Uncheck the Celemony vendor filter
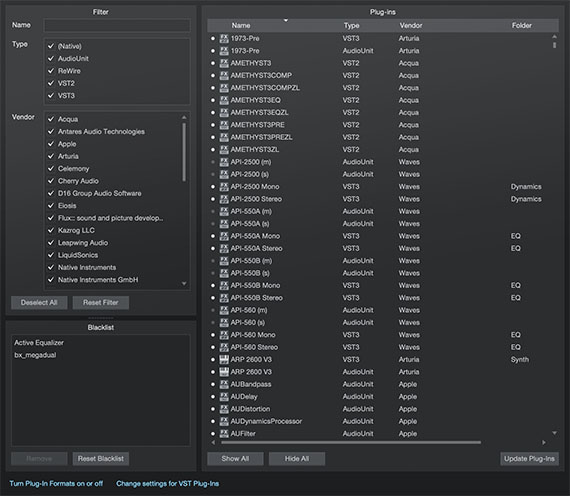The width and height of the screenshot is (570, 496). point(51,169)
